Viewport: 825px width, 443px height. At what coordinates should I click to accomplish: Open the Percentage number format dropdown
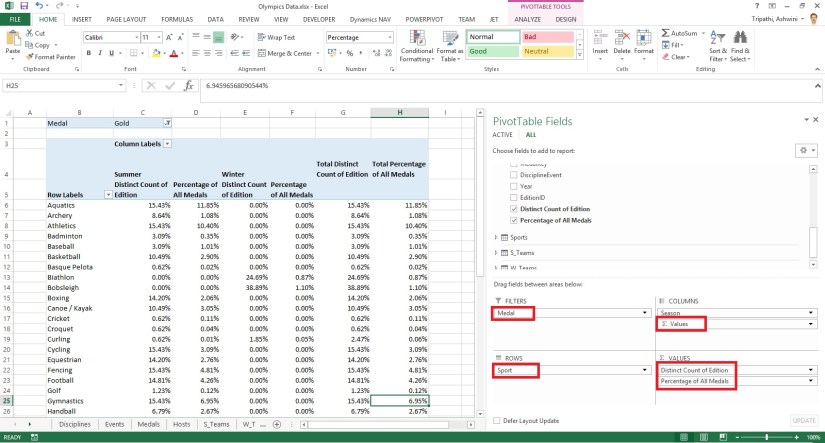390,37
